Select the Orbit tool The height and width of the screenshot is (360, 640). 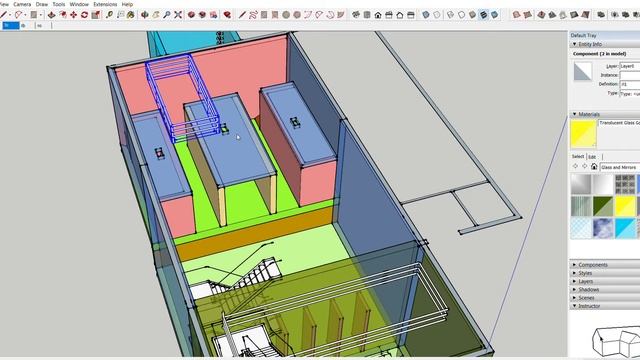pos(144,15)
